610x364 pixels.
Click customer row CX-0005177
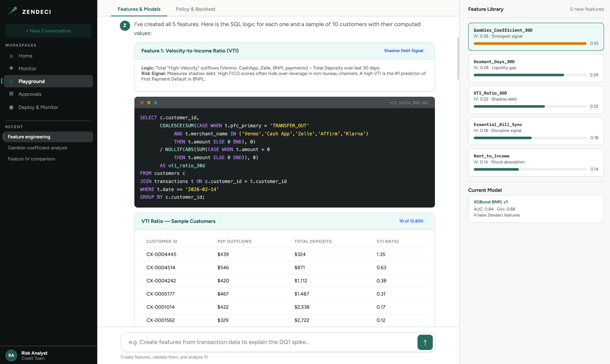(285, 294)
